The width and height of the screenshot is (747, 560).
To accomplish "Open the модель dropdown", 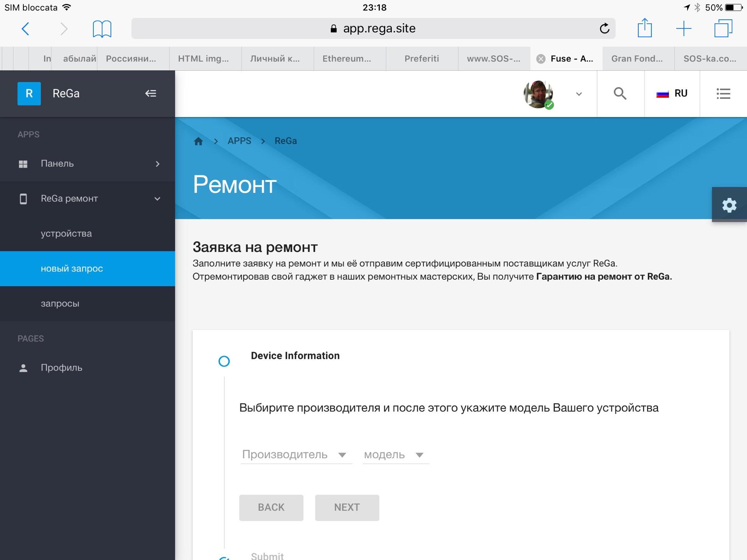I will pyautogui.click(x=395, y=455).
